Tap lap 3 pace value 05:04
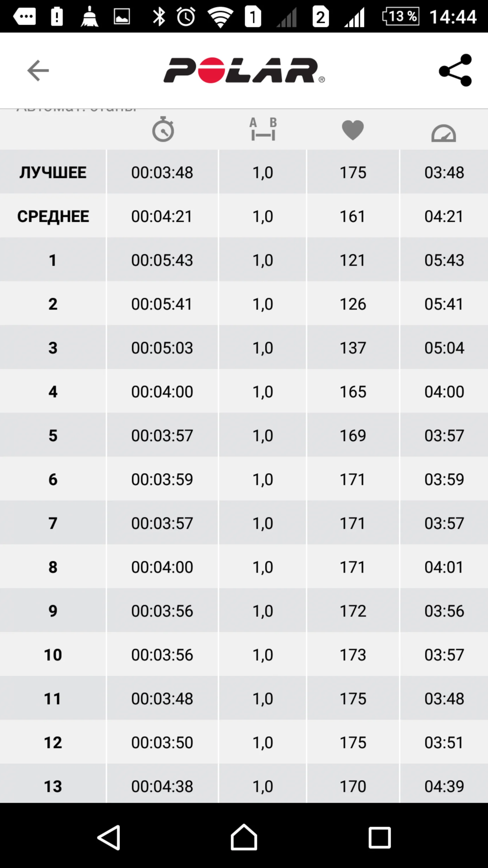This screenshot has height=868, width=488. 444,348
